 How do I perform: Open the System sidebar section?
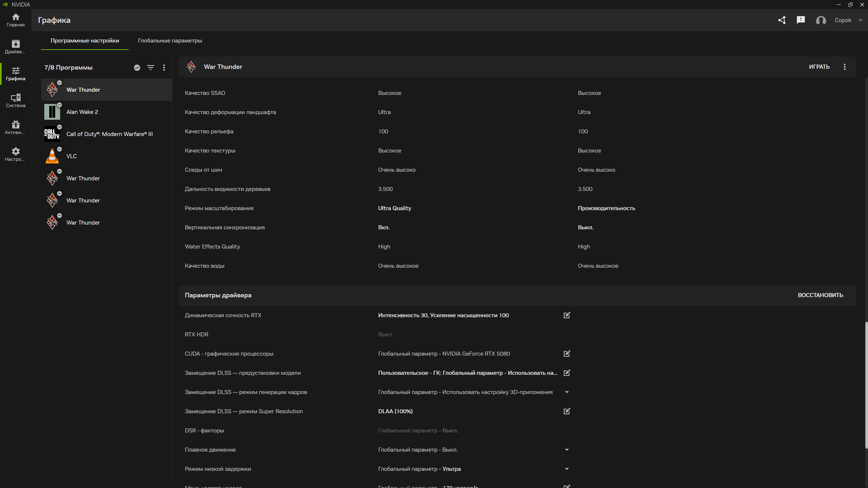(16, 101)
